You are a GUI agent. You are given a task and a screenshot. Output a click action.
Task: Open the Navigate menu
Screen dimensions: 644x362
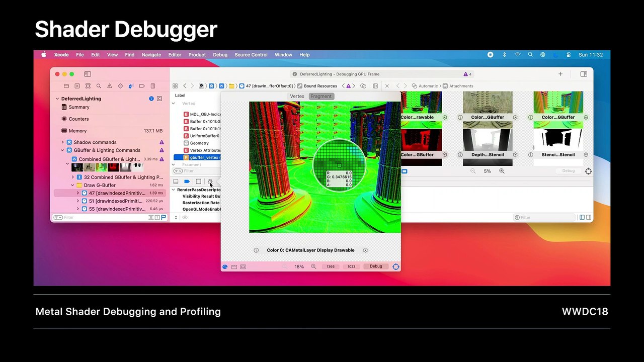[x=151, y=55]
